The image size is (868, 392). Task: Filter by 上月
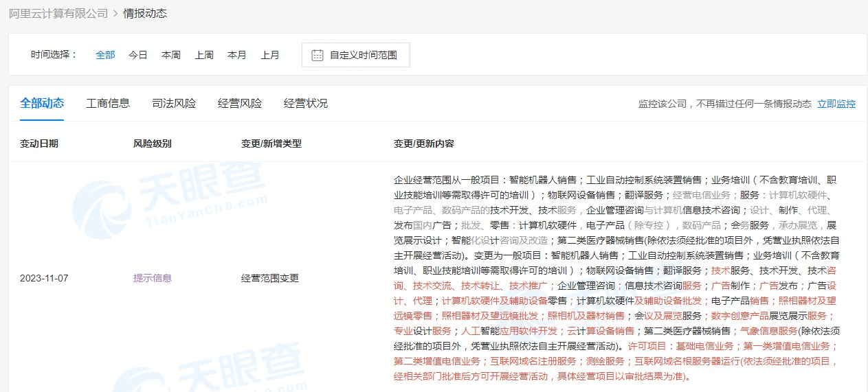click(270, 55)
